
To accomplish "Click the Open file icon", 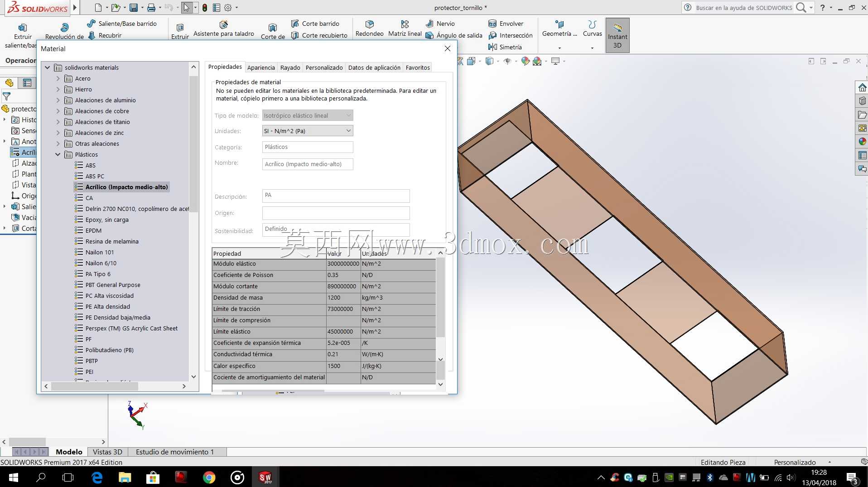I will 116,8.
